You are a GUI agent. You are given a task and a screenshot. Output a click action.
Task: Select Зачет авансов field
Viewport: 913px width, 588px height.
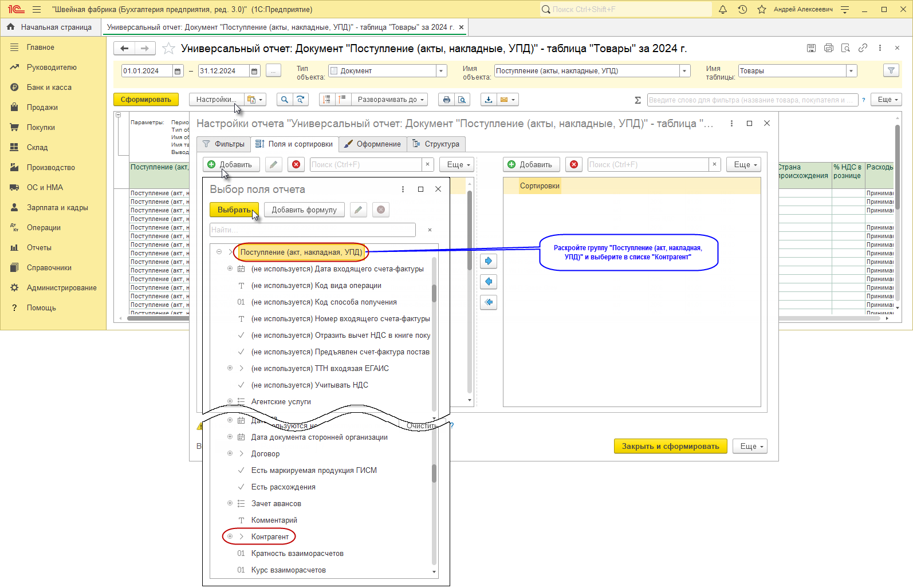276,503
